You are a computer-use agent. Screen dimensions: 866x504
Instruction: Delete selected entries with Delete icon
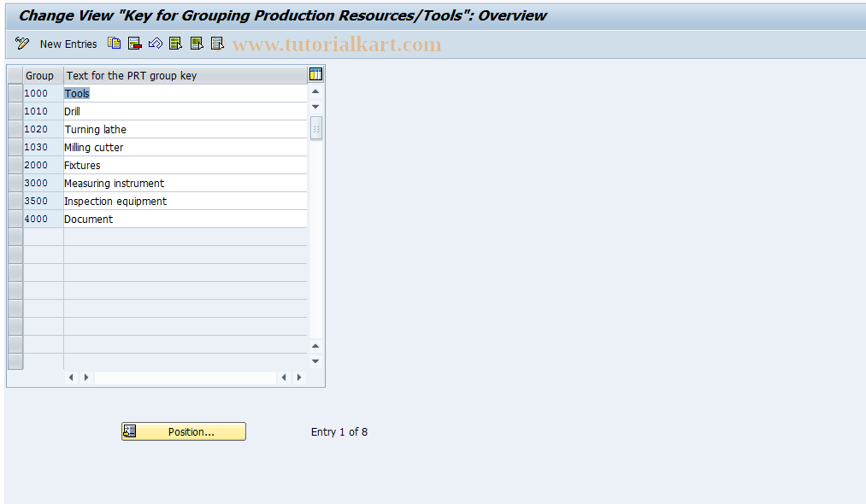pos(134,43)
